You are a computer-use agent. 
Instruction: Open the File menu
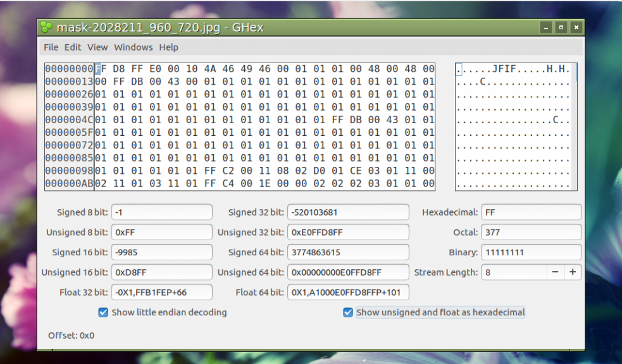click(x=51, y=47)
